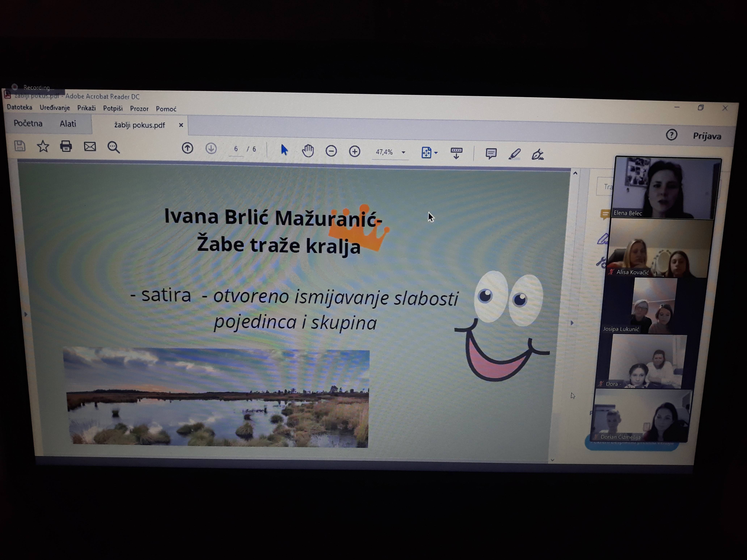Expand fit page options arrow
Viewport: 747px width, 560px height.
(x=436, y=153)
